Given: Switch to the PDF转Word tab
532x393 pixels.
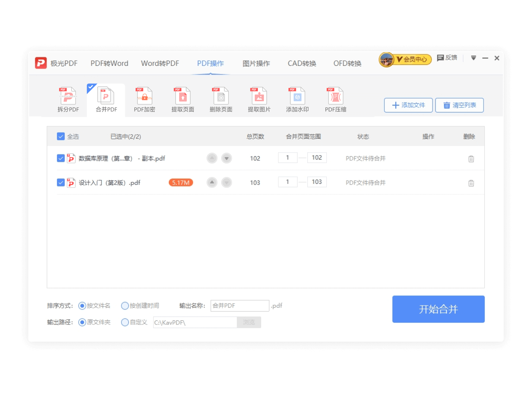Looking at the screenshot, I should coord(109,63).
